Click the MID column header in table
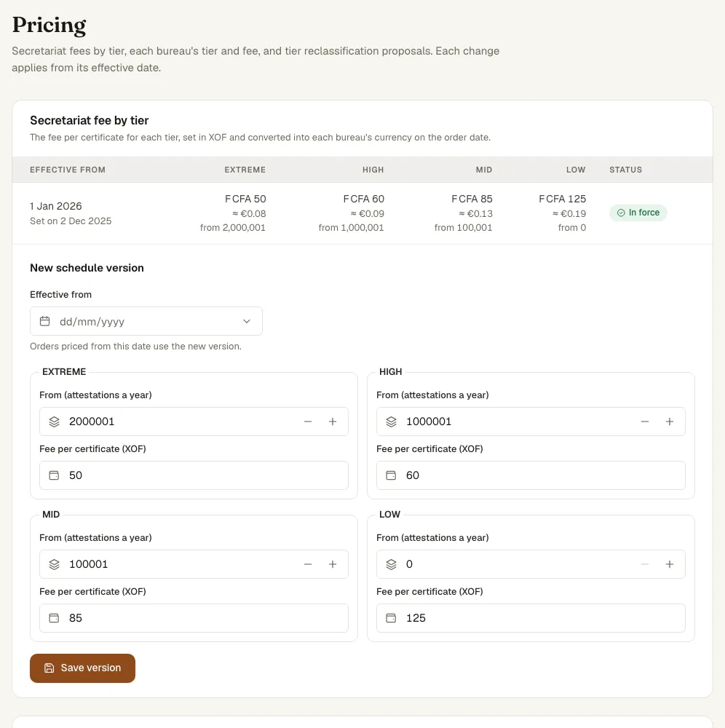This screenshot has height=728, width=725. (484, 170)
